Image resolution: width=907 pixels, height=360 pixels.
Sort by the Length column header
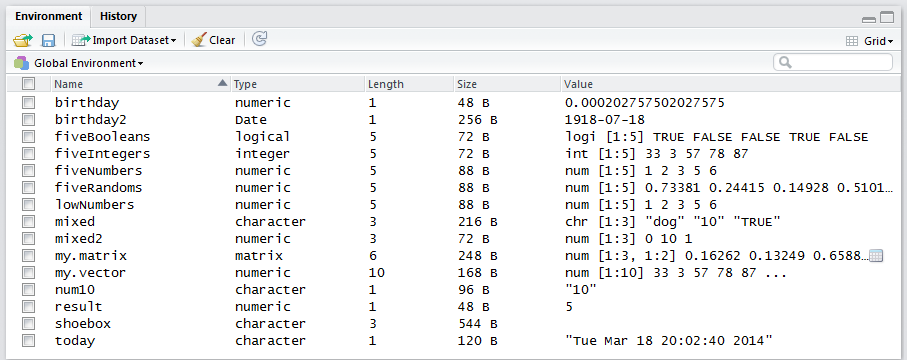tap(409, 84)
